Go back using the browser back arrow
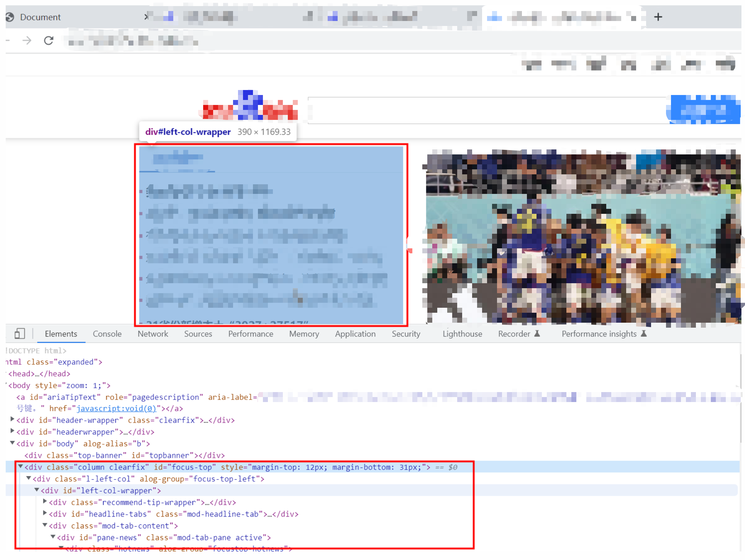The width and height of the screenshot is (745, 560). pyautogui.click(x=7, y=40)
